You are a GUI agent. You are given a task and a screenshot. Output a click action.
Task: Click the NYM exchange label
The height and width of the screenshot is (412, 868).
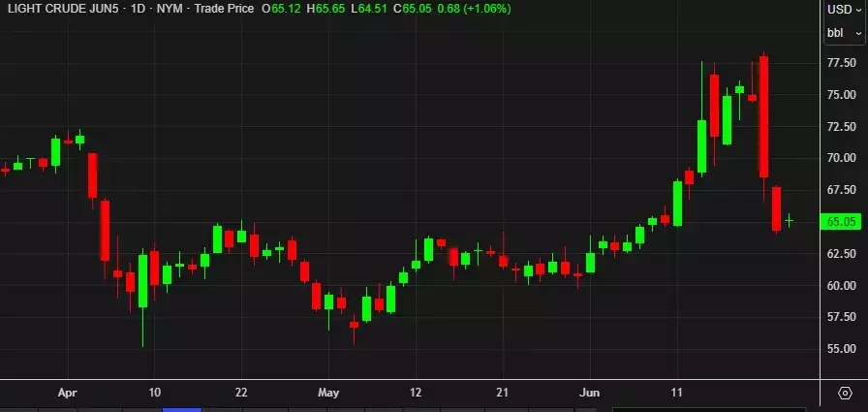coord(169,9)
